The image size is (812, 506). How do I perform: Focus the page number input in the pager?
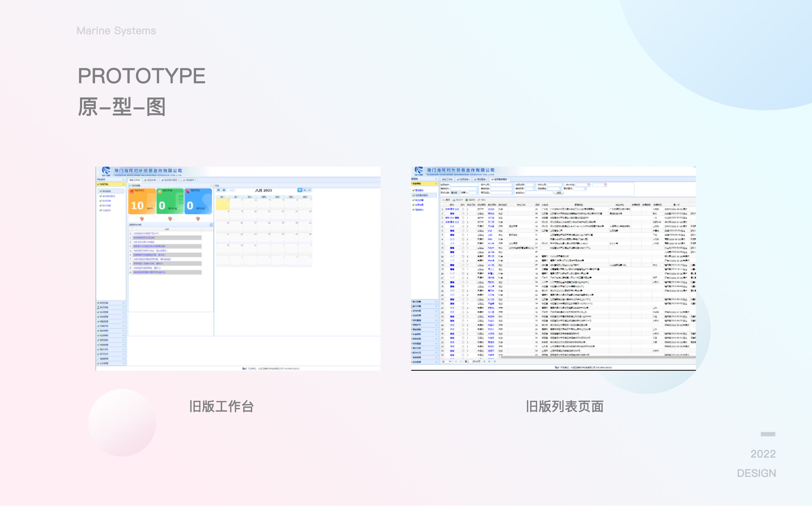tap(470, 362)
